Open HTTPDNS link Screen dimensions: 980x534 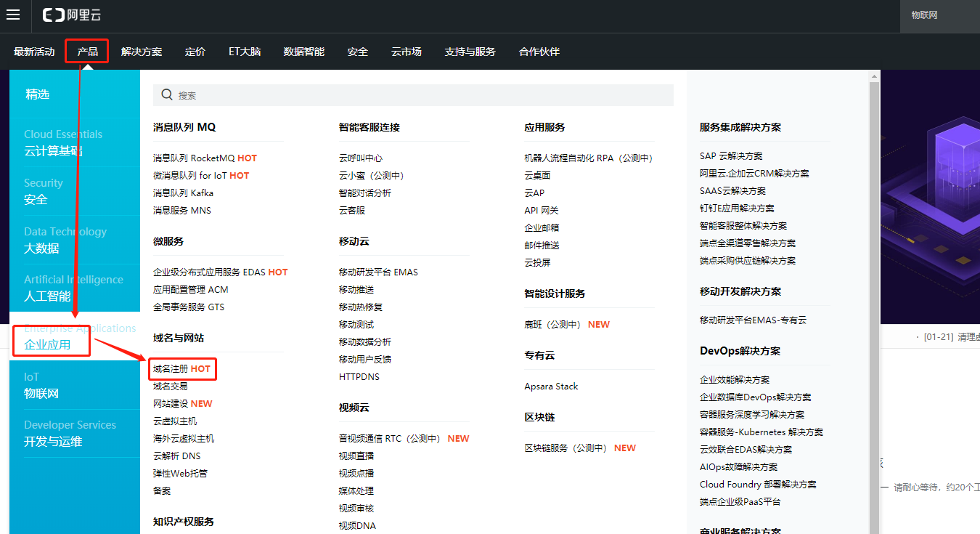click(x=359, y=376)
